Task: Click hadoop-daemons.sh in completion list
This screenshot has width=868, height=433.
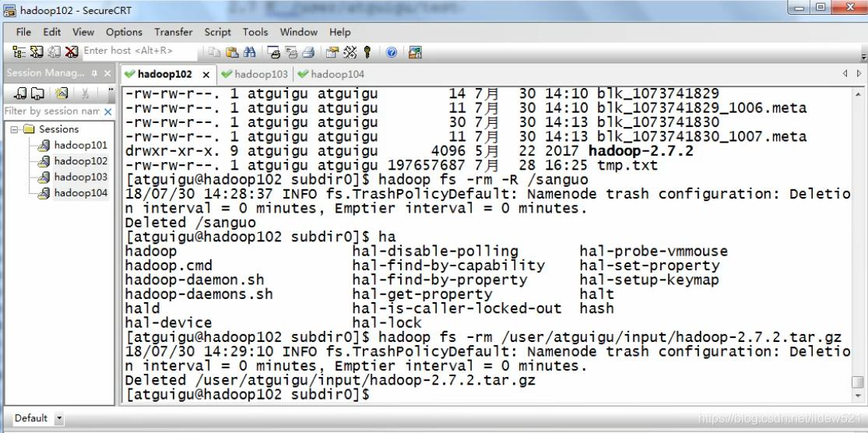Action: click(199, 294)
